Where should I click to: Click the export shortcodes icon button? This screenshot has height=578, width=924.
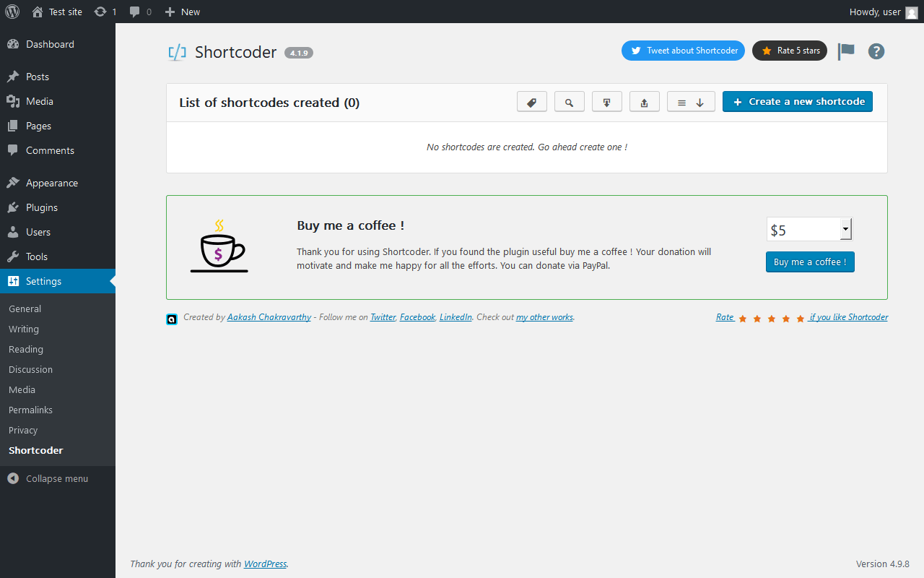645,102
